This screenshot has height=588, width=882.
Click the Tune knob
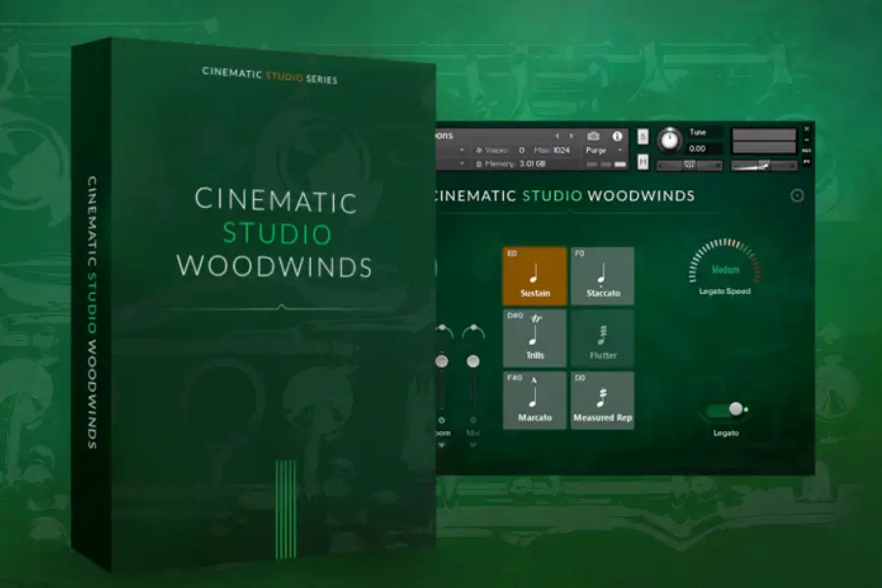coord(669,140)
